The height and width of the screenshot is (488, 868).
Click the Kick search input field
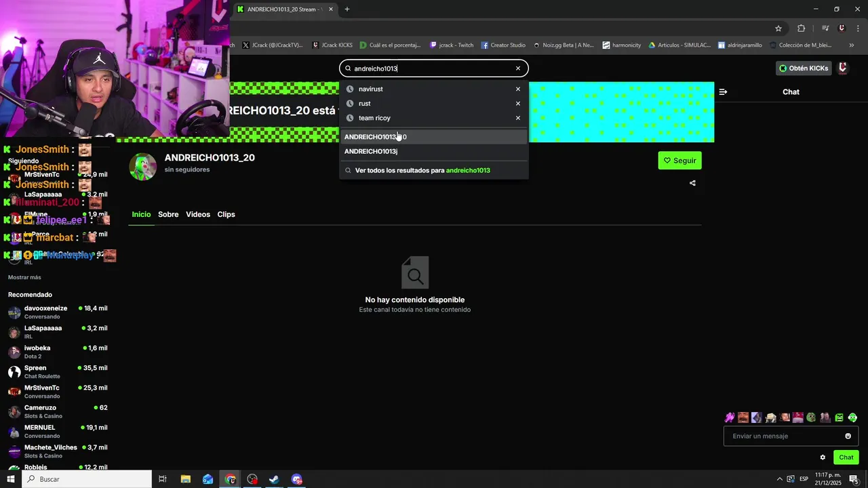(x=433, y=68)
